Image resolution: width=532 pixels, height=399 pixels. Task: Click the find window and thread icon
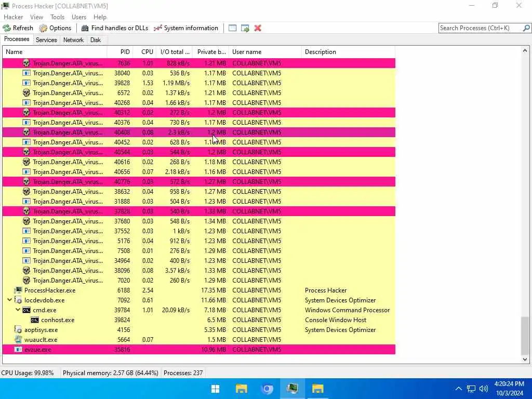[245, 28]
